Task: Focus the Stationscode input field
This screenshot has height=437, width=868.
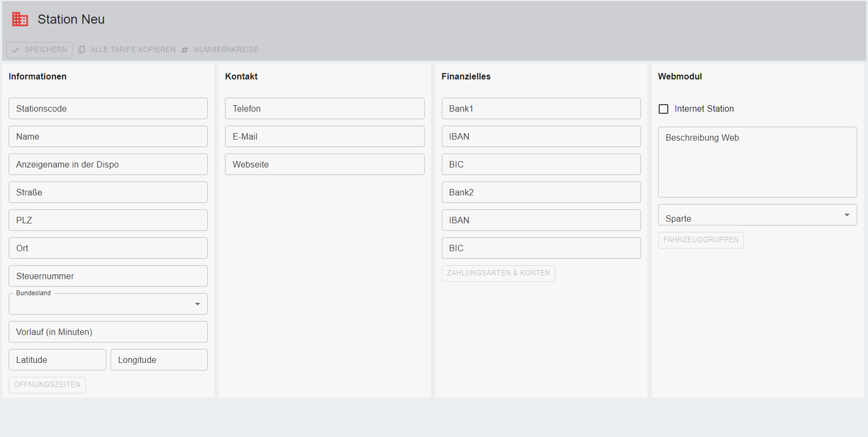Action: (x=108, y=108)
